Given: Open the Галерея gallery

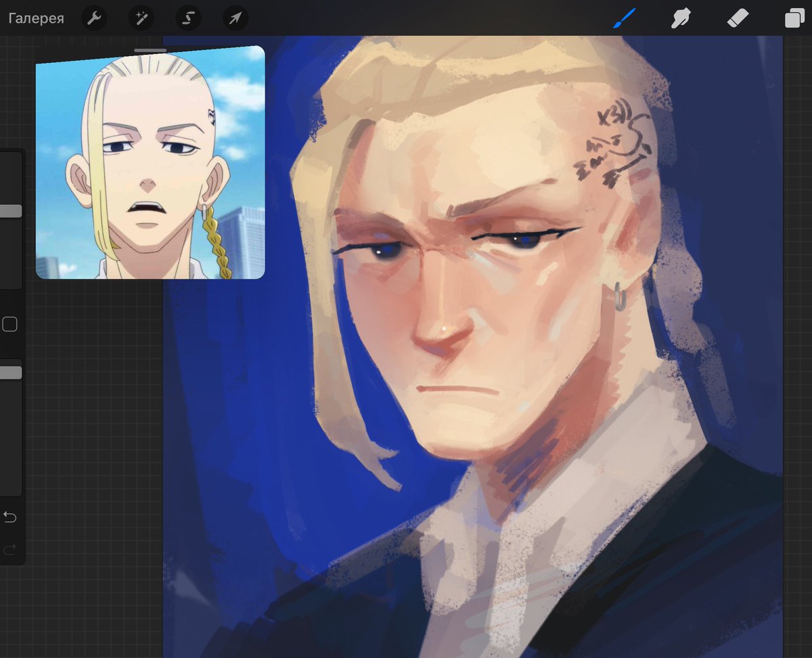Looking at the screenshot, I should click(36, 18).
